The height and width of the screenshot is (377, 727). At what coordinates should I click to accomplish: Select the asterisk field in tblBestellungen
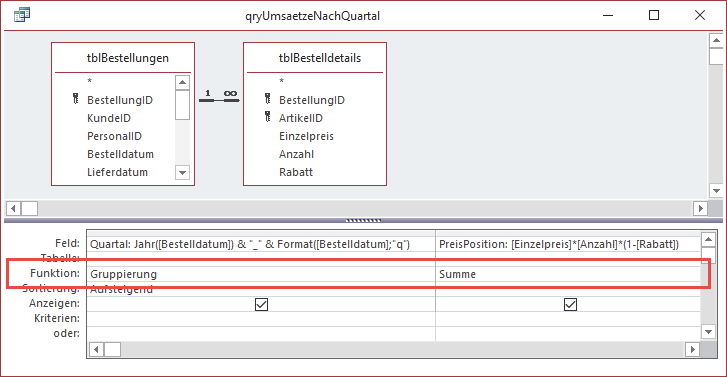coord(89,82)
